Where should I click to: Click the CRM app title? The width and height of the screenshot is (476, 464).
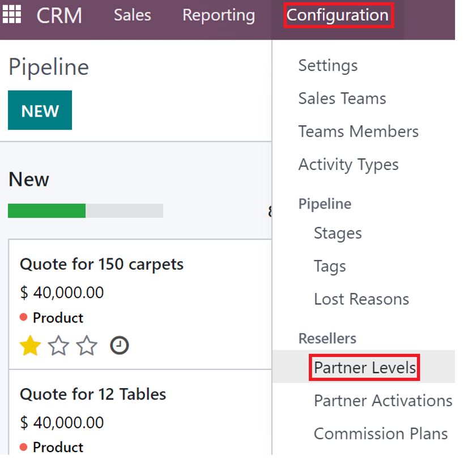(59, 15)
